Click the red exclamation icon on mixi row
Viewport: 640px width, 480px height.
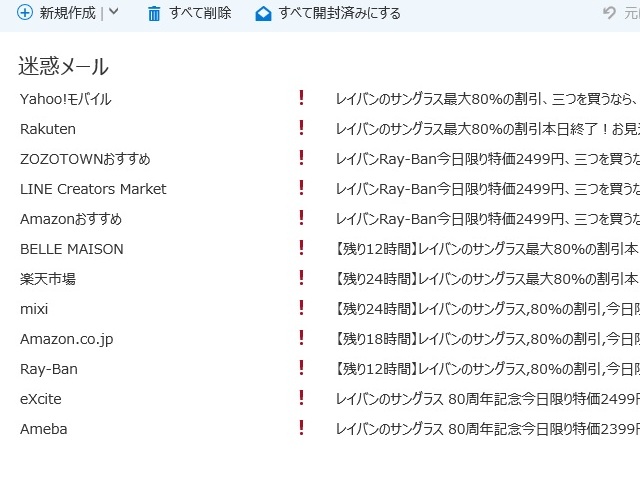301,308
